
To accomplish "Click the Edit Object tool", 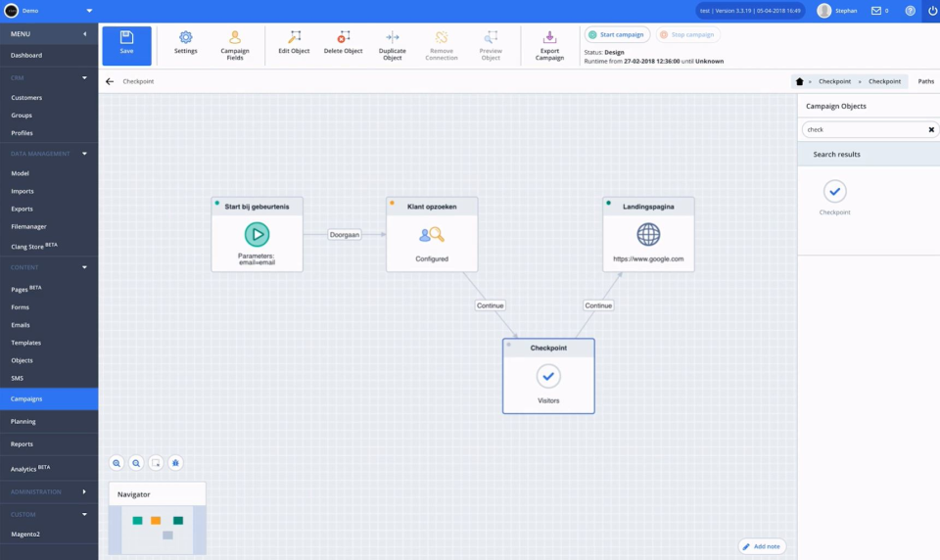I will click(294, 43).
